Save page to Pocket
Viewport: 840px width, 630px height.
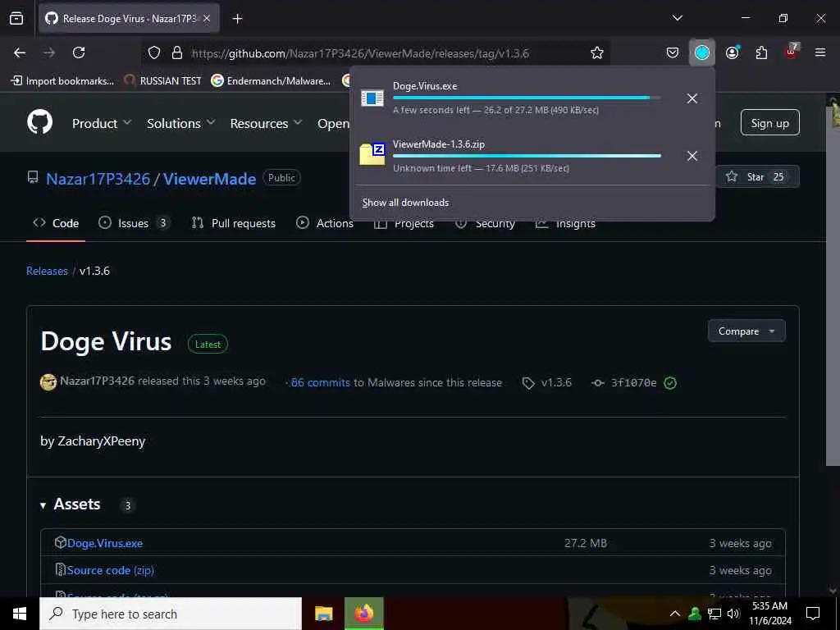pos(673,52)
